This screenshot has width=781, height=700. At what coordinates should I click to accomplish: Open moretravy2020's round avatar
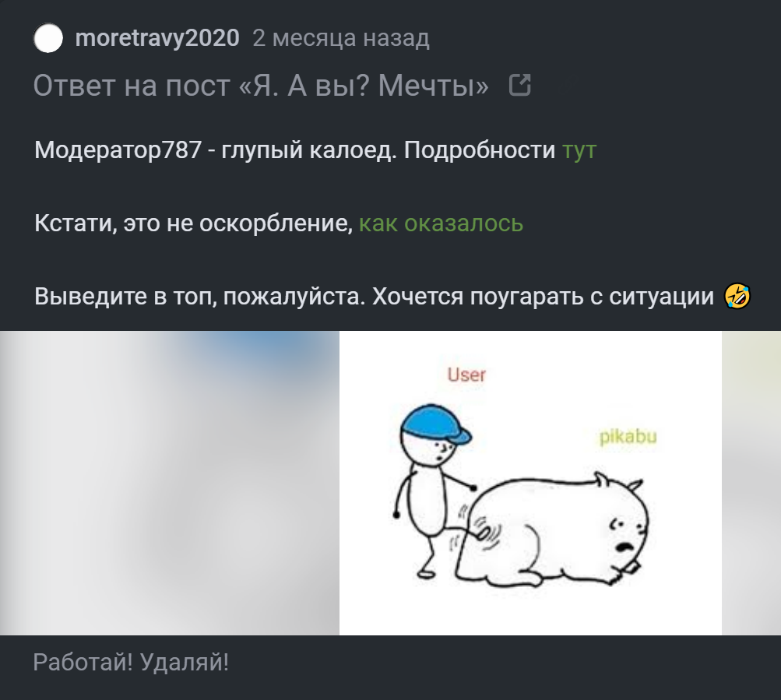48,38
